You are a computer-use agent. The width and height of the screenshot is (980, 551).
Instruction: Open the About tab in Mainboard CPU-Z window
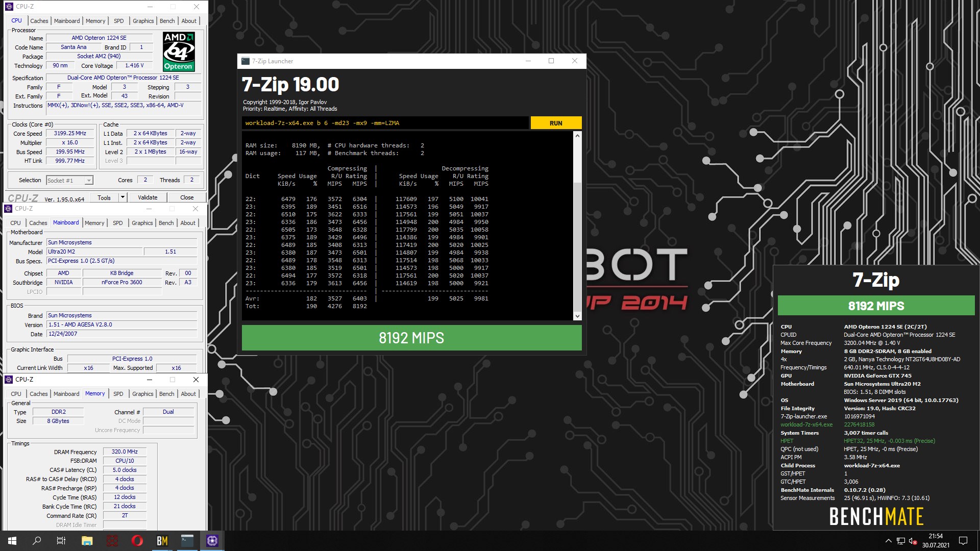click(188, 223)
